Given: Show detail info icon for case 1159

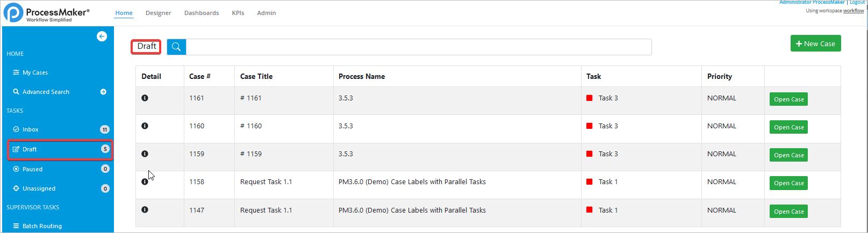Looking at the screenshot, I should coord(145,154).
